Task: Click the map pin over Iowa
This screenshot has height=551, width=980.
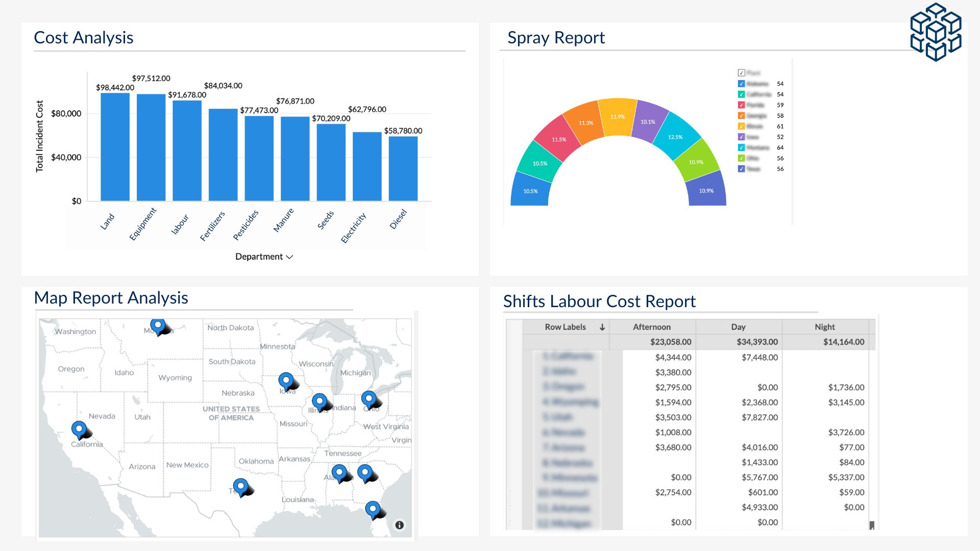Action: tap(286, 381)
